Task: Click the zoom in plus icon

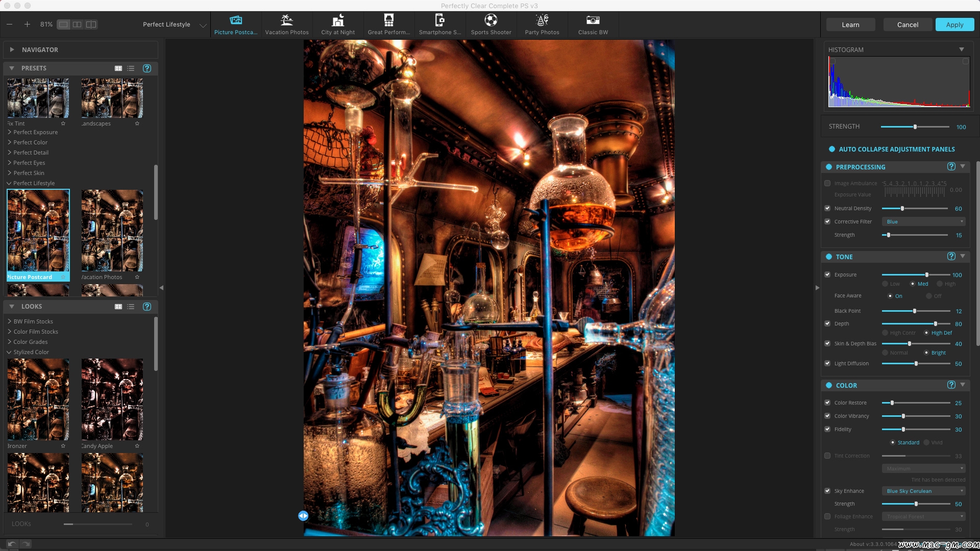Action: tap(28, 24)
